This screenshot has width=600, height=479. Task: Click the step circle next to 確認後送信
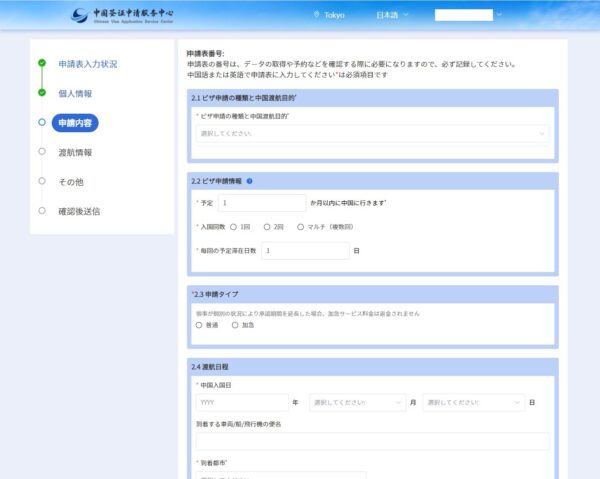coord(42,211)
